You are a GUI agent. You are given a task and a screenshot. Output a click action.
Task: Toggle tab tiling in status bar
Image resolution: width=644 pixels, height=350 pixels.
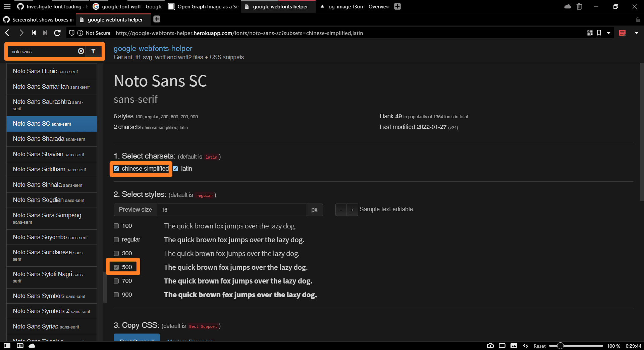pyautogui.click(x=20, y=346)
